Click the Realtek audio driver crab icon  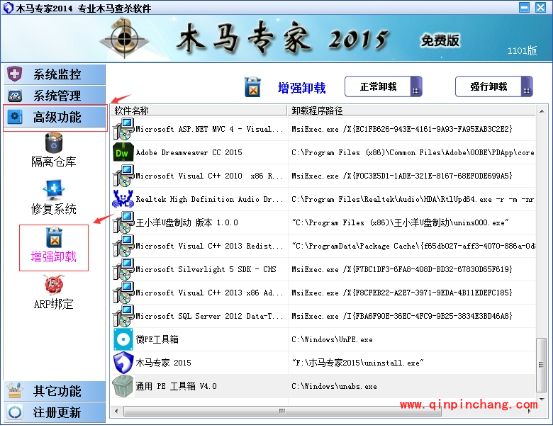click(123, 199)
